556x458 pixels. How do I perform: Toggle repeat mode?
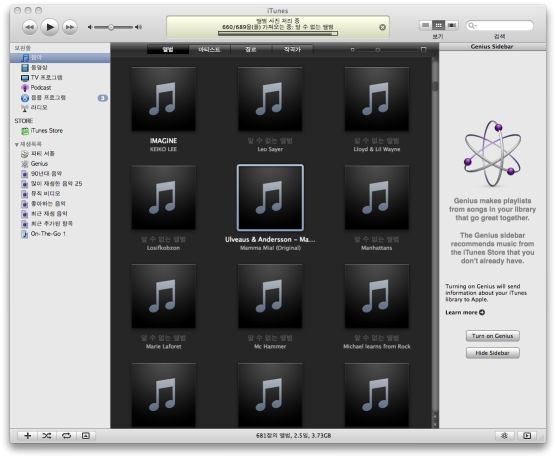coord(66,436)
